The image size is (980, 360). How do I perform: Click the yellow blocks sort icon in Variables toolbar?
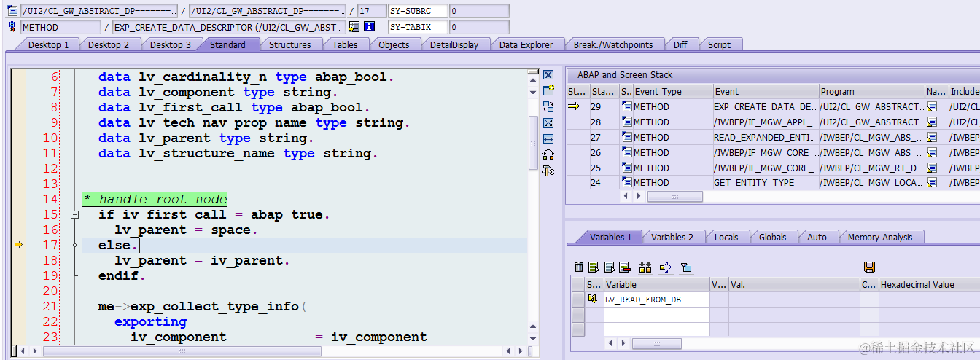pyautogui.click(x=645, y=267)
